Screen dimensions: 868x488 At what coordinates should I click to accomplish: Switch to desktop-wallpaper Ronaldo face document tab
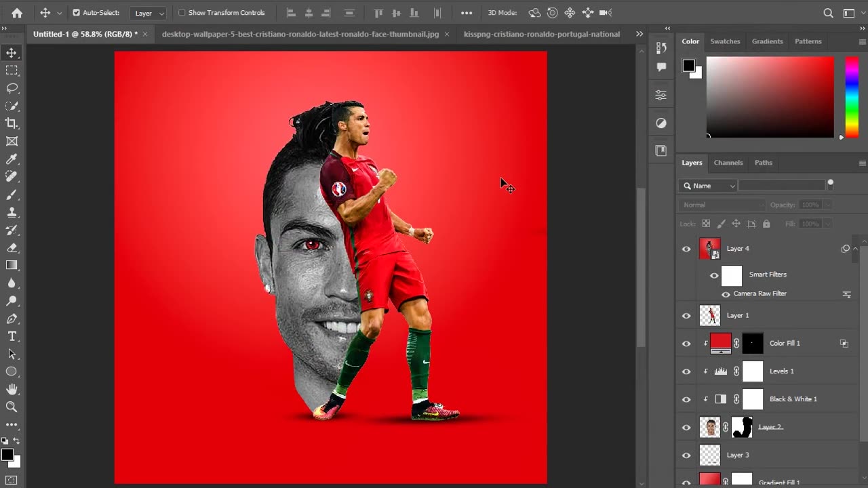coord(300,34)
